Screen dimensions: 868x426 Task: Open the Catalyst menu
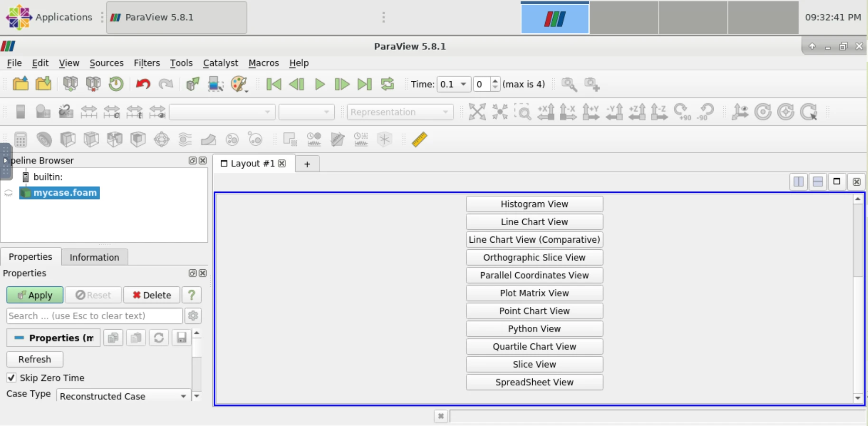220,63
